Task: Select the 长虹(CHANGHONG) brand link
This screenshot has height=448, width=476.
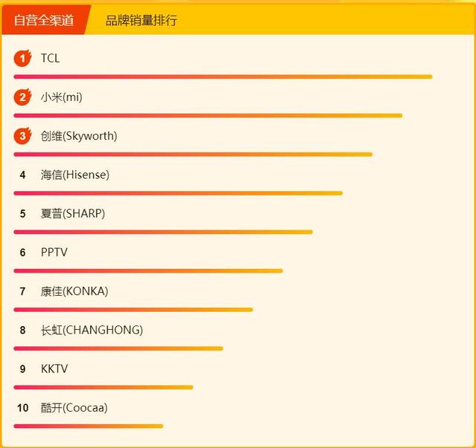Action: point(91,330)
